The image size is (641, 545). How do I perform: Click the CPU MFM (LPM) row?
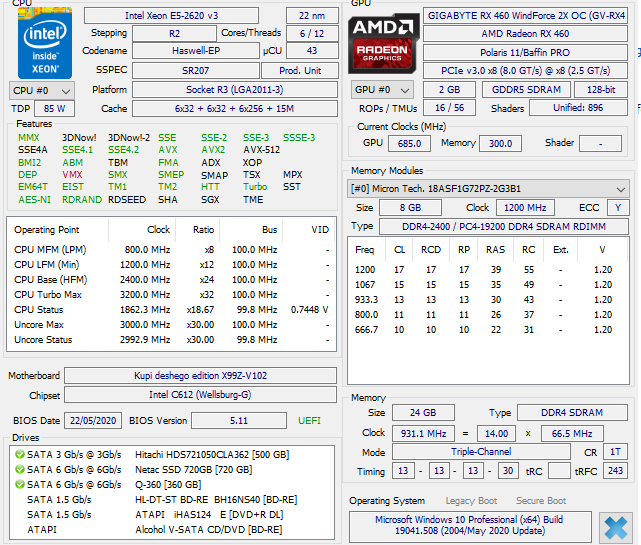coord(172,250)
